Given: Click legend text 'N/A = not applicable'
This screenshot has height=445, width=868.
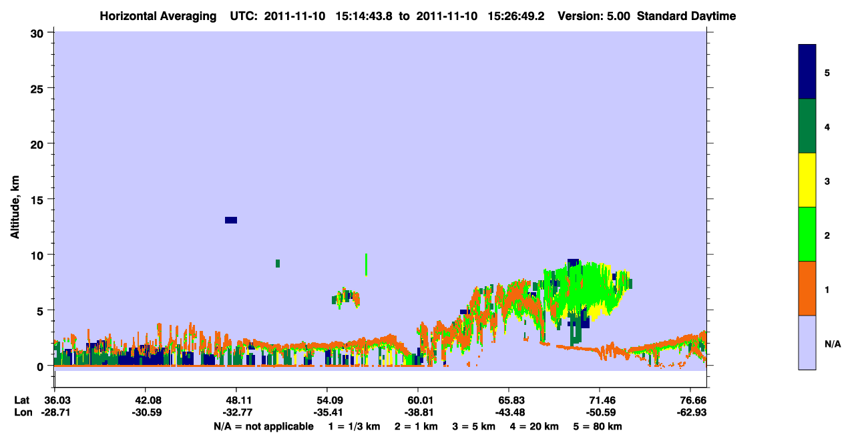Looking at the screenshot, I should 263,426.
